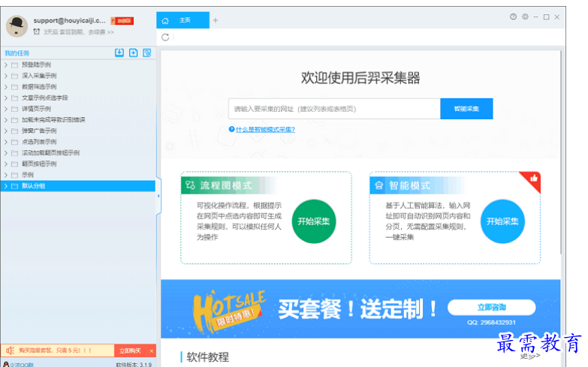The image size is (588, 367).
Task: Click the folder icon of 示例 row
Action: tap(14, 175)
